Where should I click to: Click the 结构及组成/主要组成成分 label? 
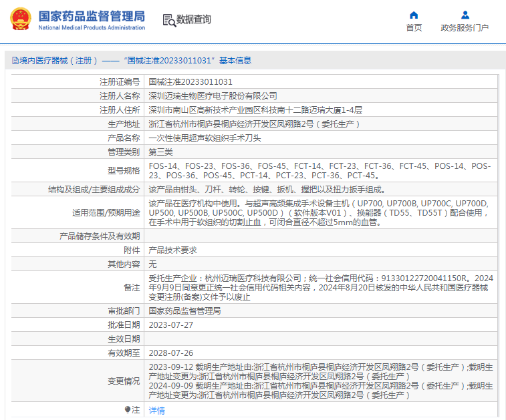pyautogui.click(x=94, y=190)
